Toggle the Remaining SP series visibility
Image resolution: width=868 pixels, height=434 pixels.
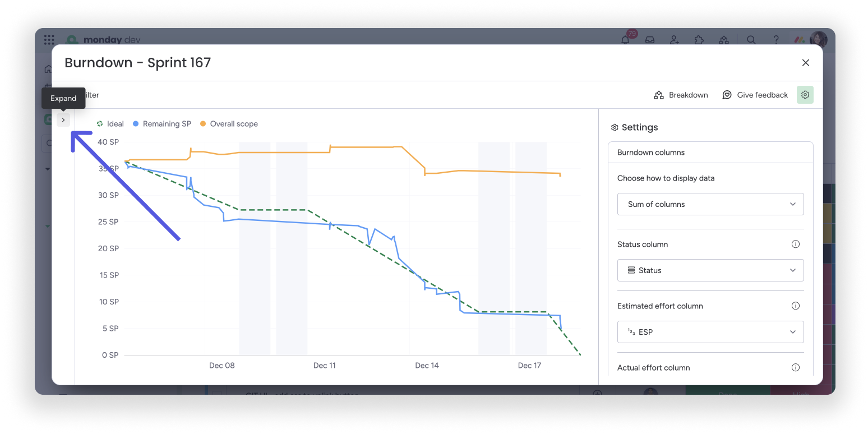click(x=161, y=123)
